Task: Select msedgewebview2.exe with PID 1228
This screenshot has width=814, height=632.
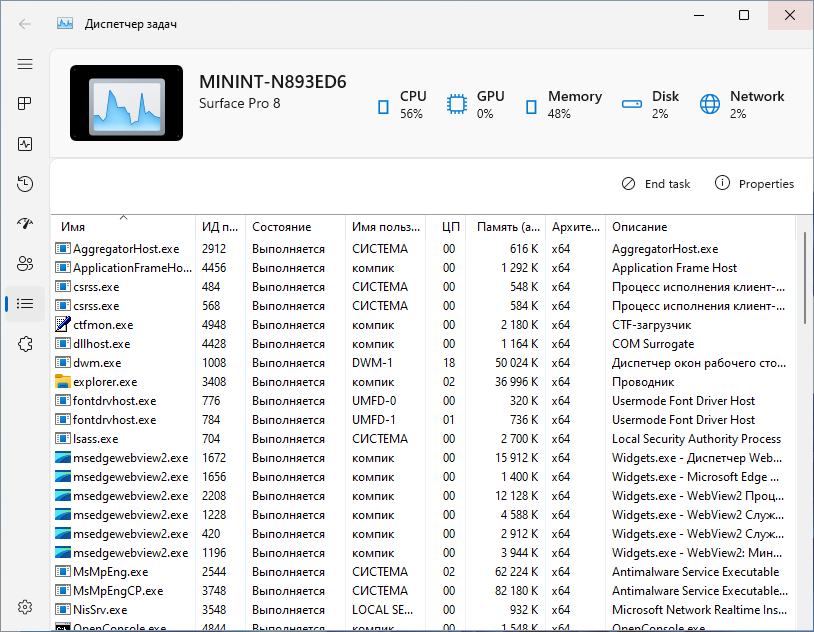Action: 423,515
